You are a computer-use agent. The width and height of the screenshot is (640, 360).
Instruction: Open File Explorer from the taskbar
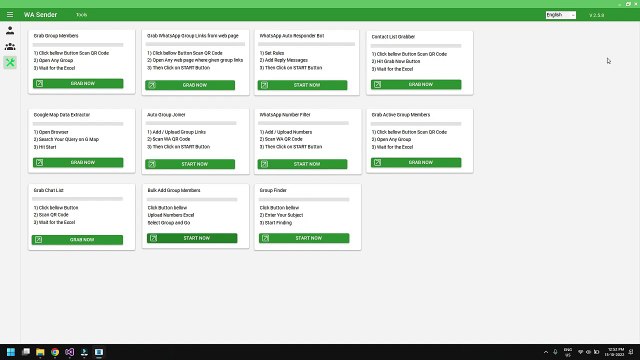(40, 352)
